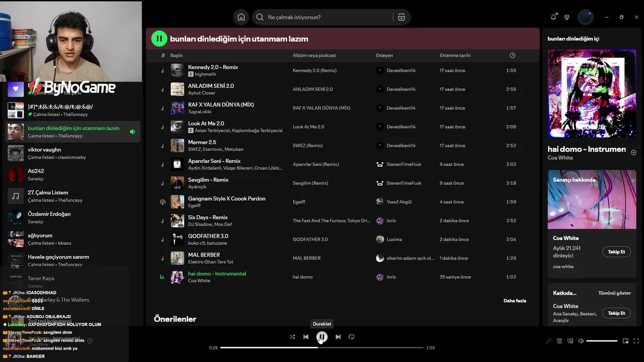This screenshot has width=644, height=362.
Task: Open artist highmelih link
Action: click(x=205, y=74)
